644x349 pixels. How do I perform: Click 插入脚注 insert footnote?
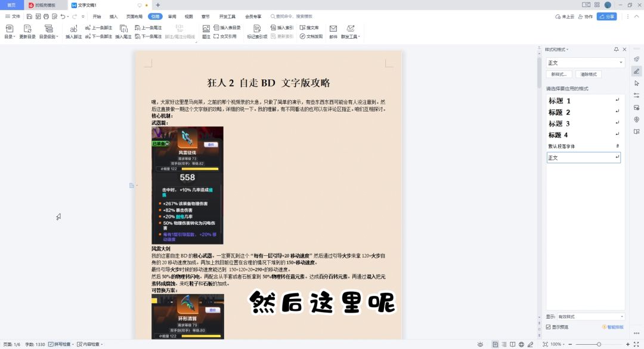pyautogui.click(x=73, y=32)
